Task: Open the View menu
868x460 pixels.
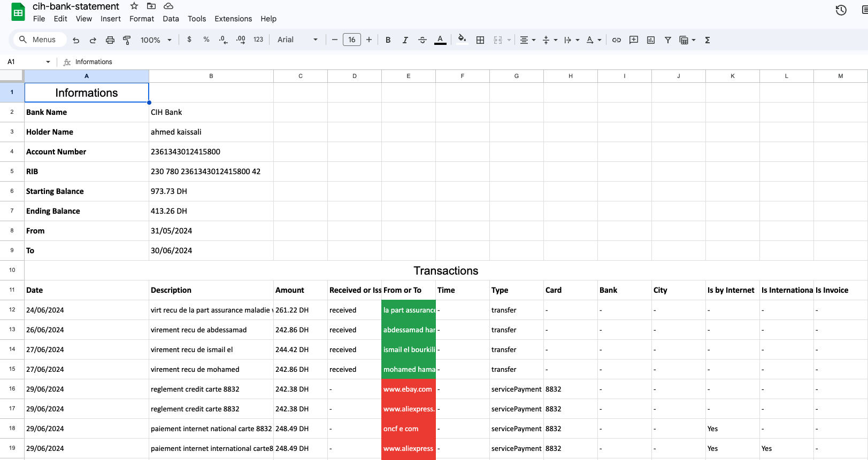Action: [84, 19]
